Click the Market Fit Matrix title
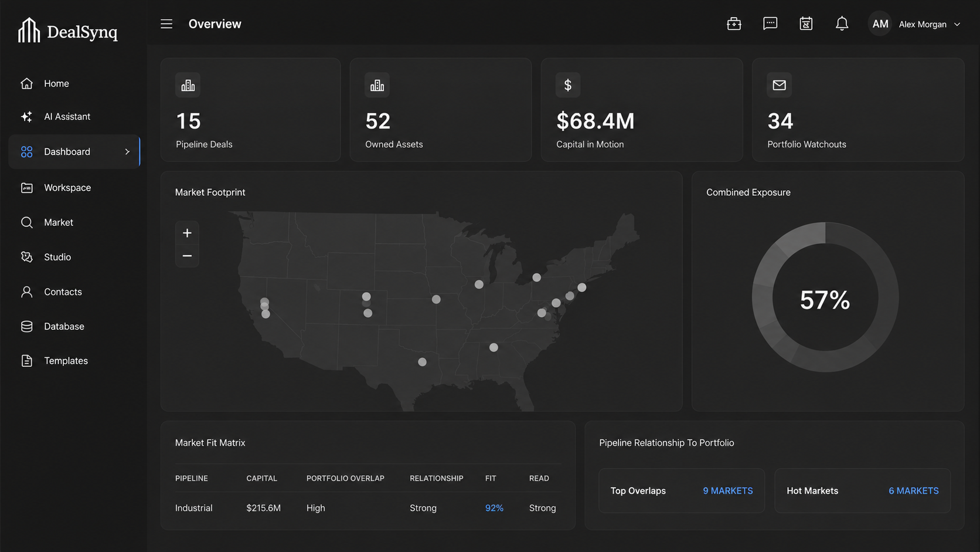This screenshot has height=552, width=980. (x=210, y=443)
